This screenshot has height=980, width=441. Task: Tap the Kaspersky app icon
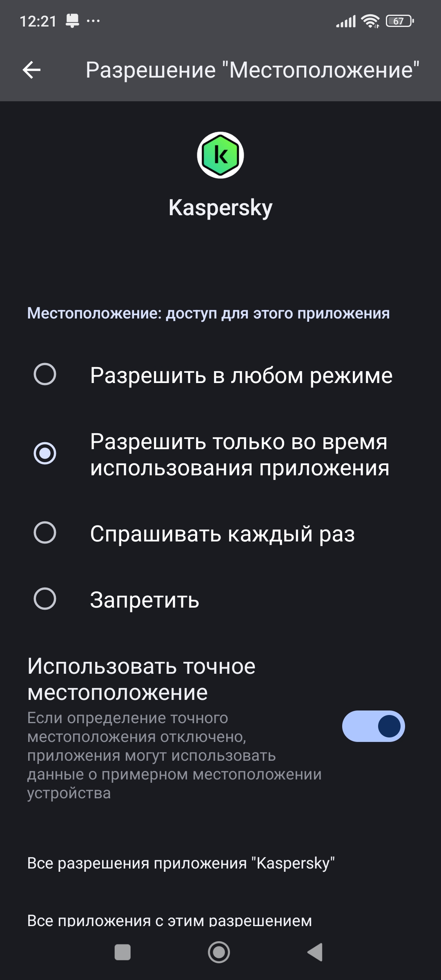tap(220, 155)
